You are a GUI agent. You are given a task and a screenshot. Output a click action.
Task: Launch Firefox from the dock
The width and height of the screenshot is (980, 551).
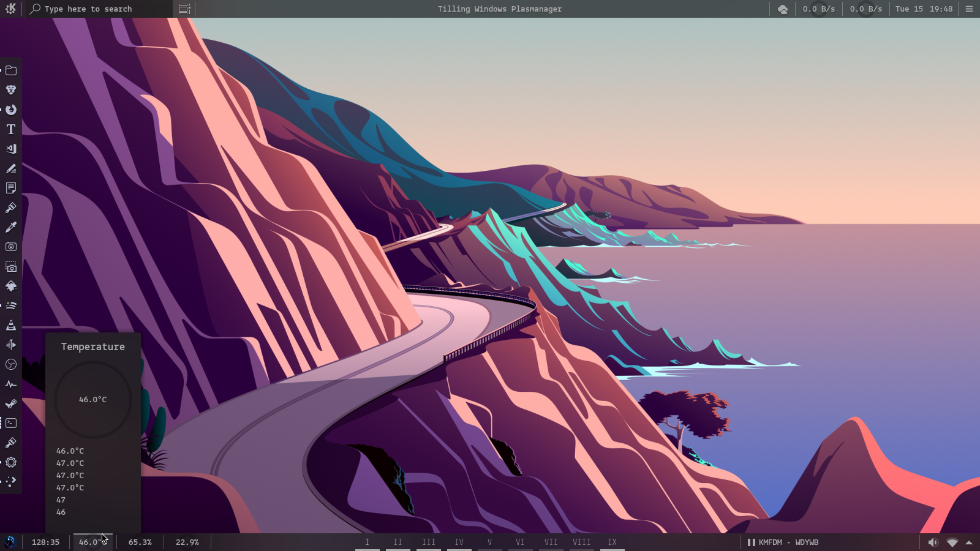pos(11,110)
